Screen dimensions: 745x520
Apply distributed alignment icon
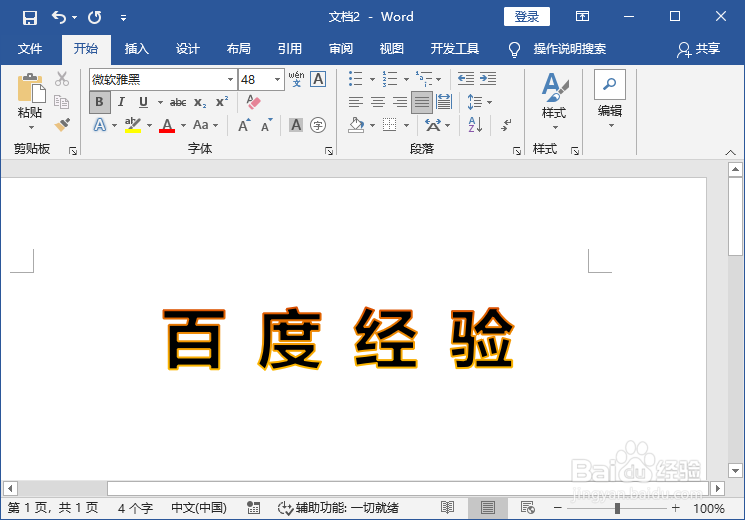click(x=444, y=102)
